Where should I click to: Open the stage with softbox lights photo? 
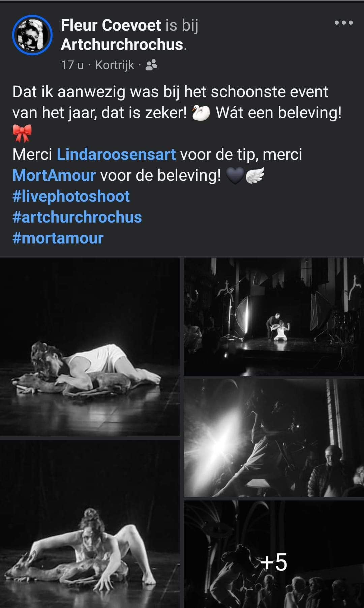[x=274, y=316]
